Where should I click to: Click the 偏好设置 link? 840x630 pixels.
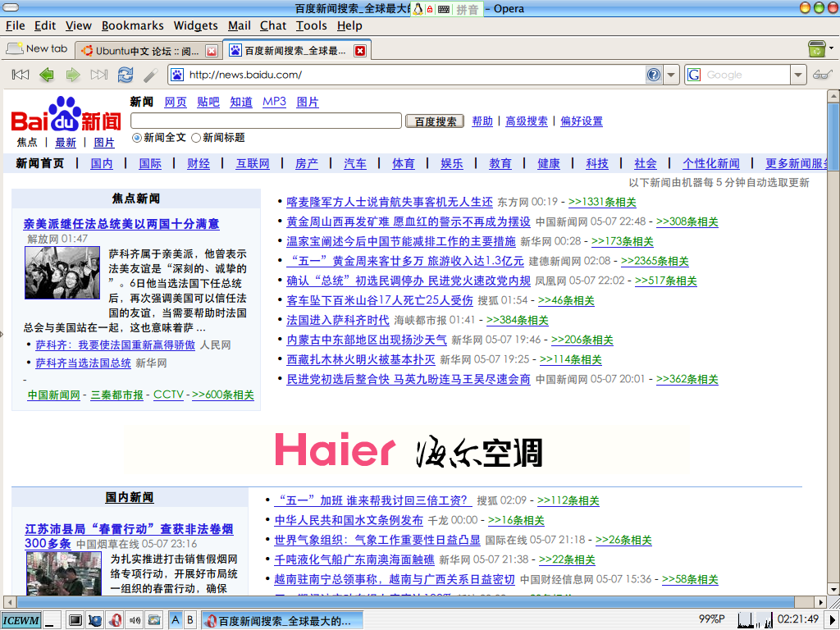point(582,121)
